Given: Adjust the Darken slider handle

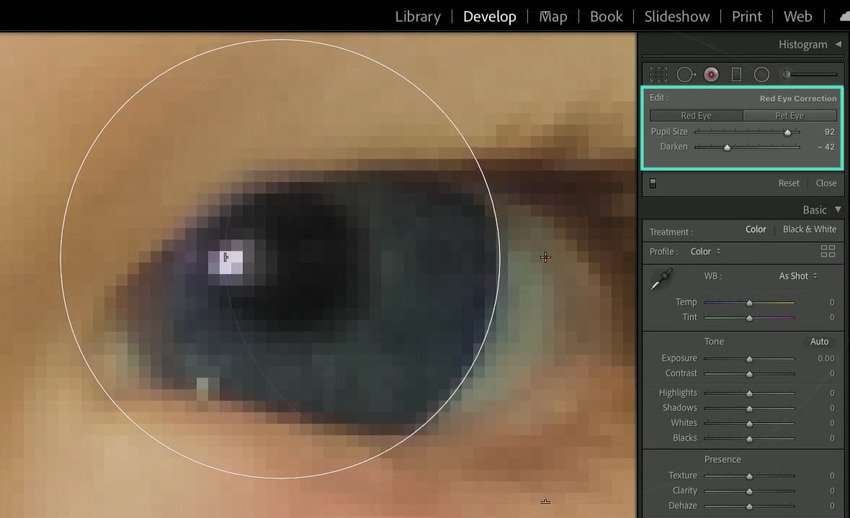Looking at the screenshot, I should [x=727, y=147].
